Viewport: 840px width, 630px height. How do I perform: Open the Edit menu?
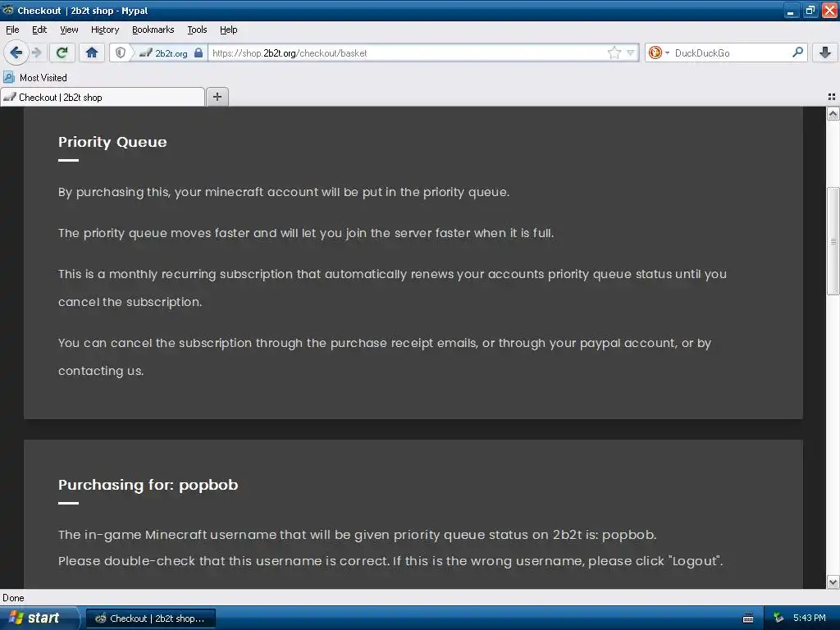pyautogui.click(x=39, y=30)
